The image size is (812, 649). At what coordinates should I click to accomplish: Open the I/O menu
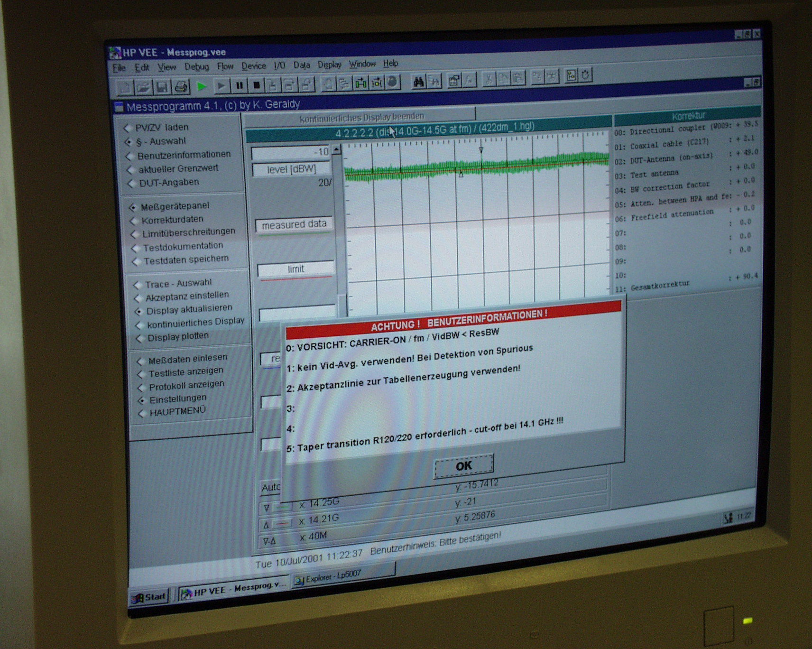pyautogui.click(x=280, y=65)
